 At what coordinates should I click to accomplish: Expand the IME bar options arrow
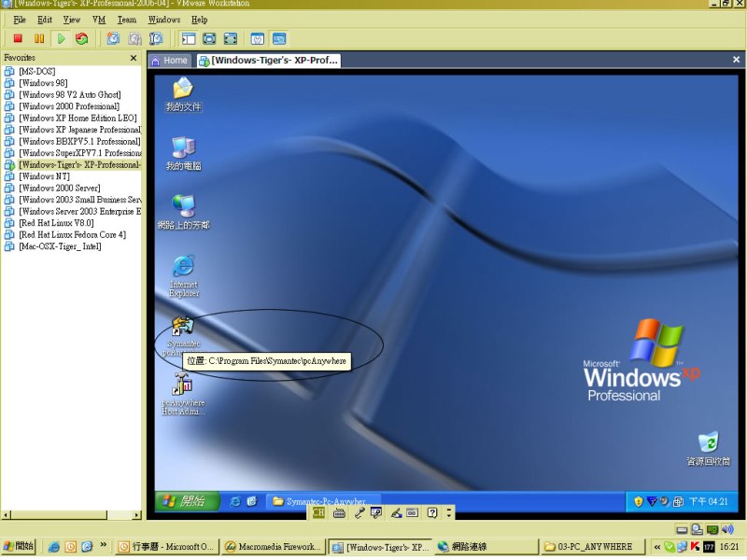(449, 512)
